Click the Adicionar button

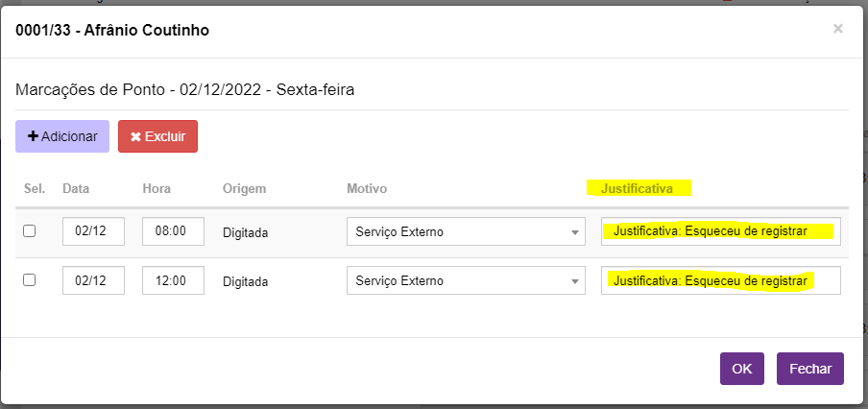[62, 136]
